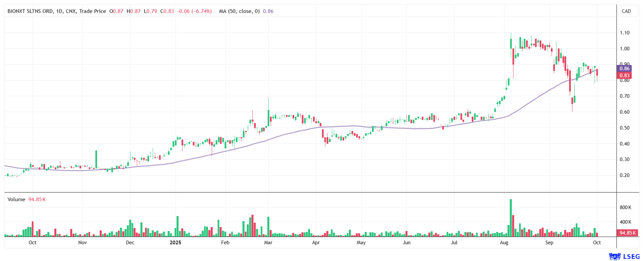Click the red 94.85K volume tag
This screenshot has height=261, width=644.
627,233
